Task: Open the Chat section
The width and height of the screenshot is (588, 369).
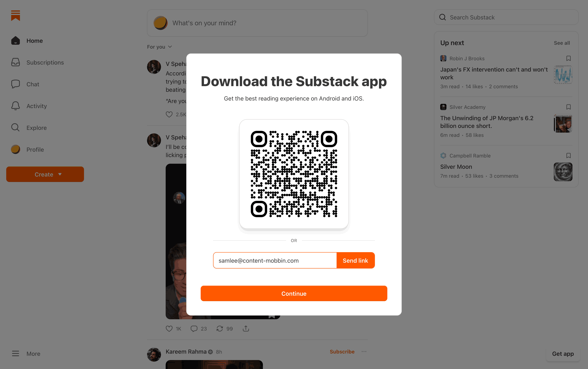Action: tap(25, 84)
